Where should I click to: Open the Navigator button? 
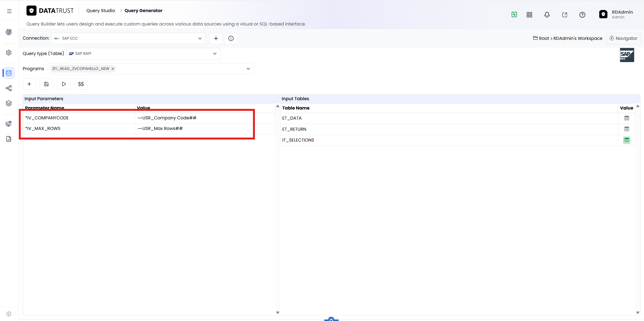[x=623, y=38]
